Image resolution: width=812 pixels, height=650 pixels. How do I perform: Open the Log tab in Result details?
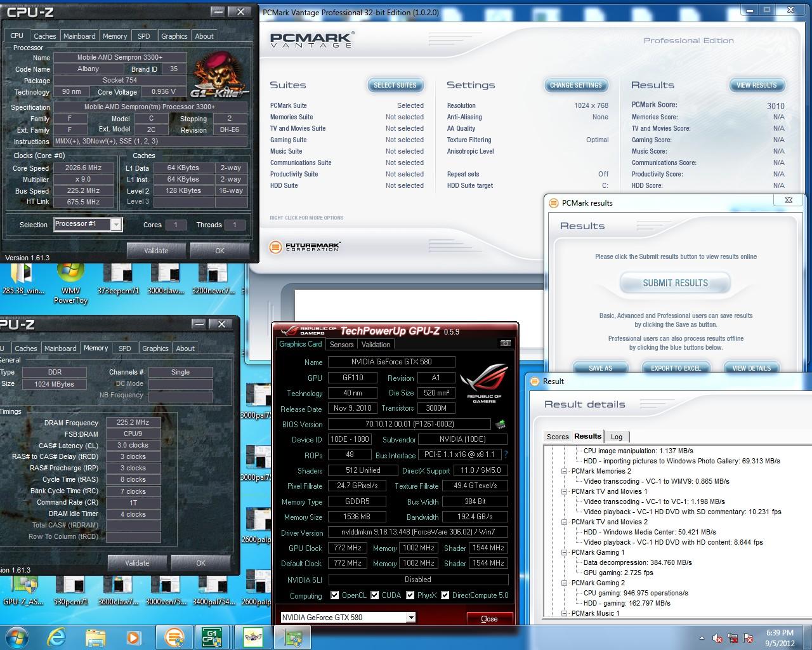click(x=617, y=437)
